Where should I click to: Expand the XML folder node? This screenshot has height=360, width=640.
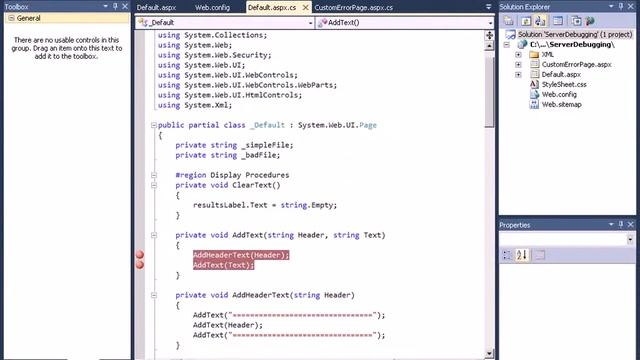coord(518,54)
